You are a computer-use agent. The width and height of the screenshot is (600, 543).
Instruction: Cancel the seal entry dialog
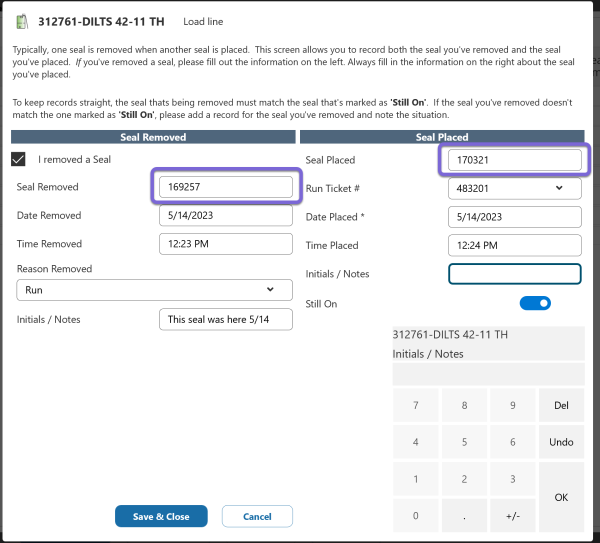(257, 516)
